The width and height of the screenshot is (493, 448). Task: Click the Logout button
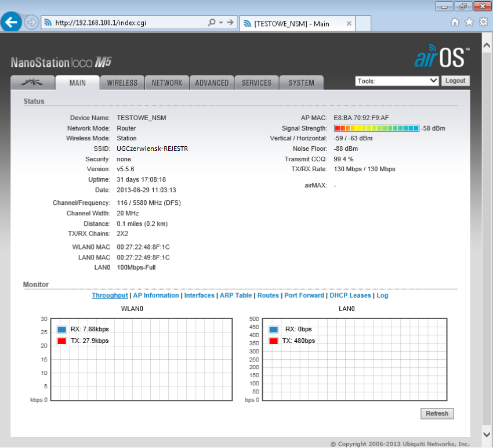coord(455,81)
